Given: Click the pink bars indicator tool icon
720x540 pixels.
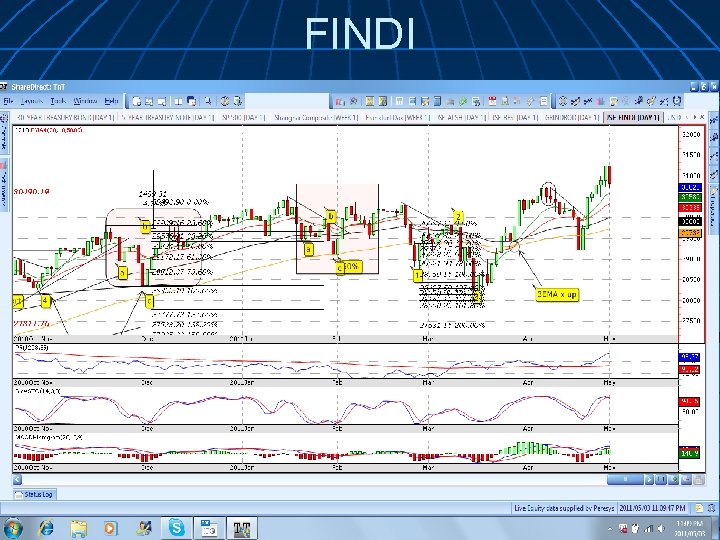Looking at the screenshot, I should click(601, 101).
